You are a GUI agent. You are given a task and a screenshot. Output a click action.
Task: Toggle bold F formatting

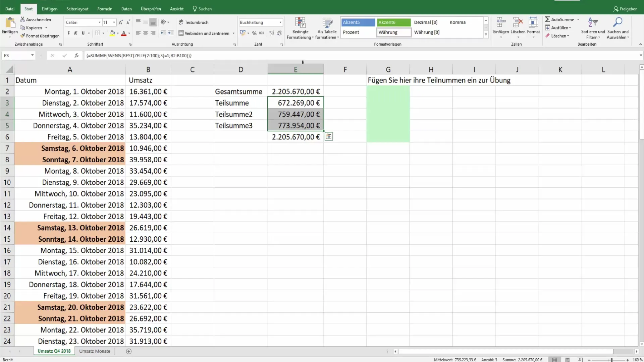pyautogui.click(x=69, y=33)
